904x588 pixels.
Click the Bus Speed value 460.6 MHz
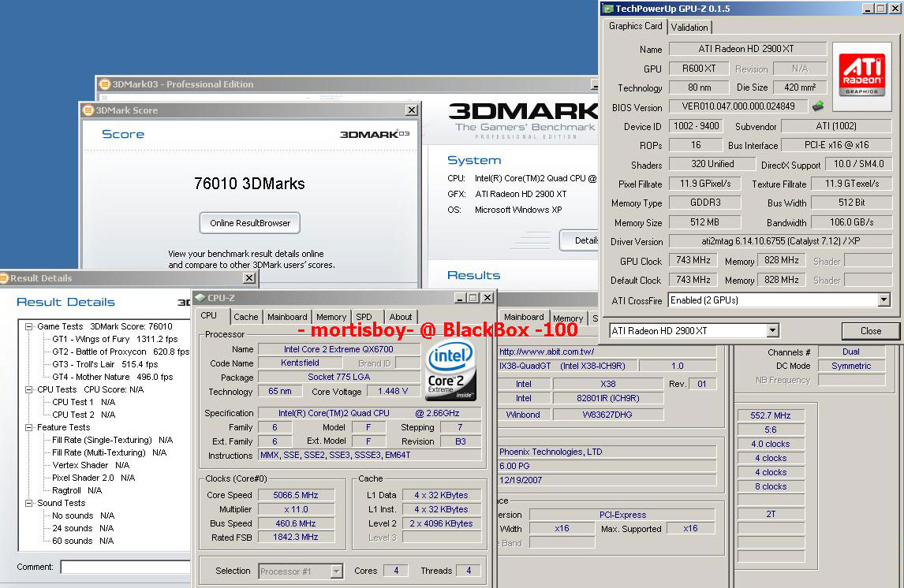pos(296,523)
